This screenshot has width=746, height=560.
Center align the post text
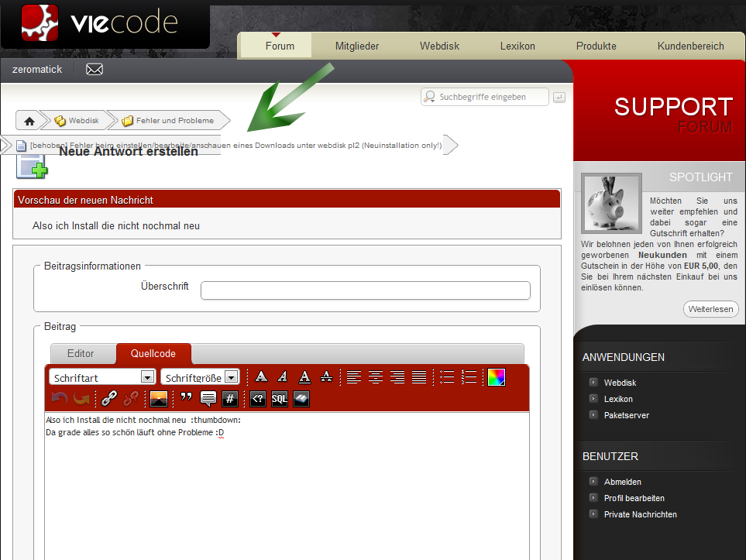(x=376, y=377)
